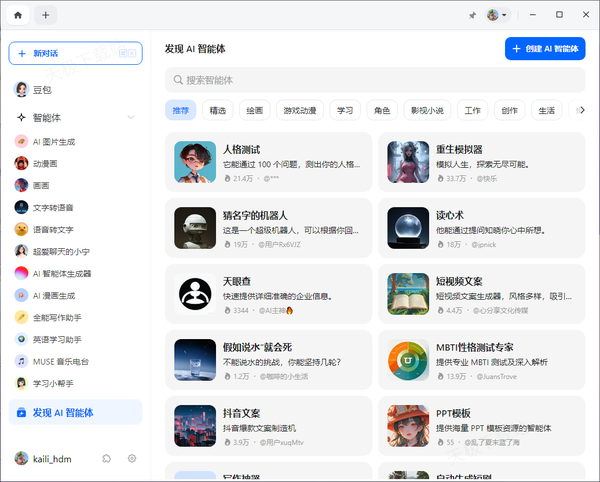
Task: Open a new tab with plus icon
Action: click(x=46, y=15)
